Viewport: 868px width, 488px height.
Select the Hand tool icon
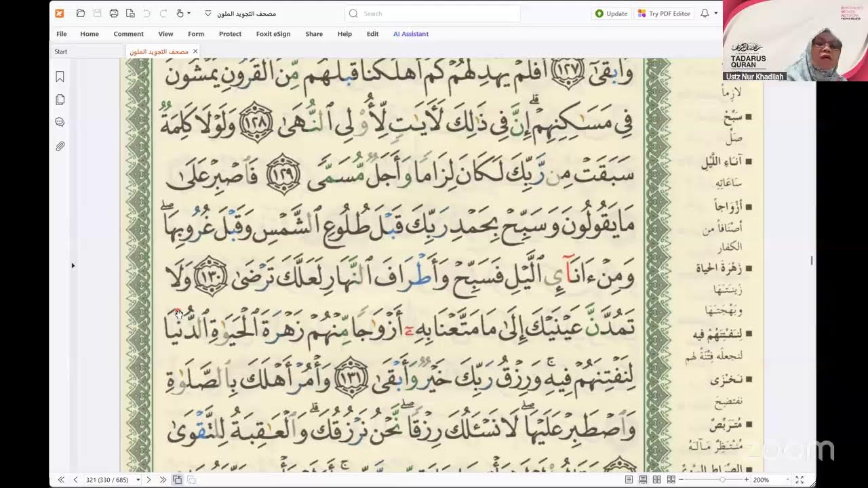[x=180, y=13]
